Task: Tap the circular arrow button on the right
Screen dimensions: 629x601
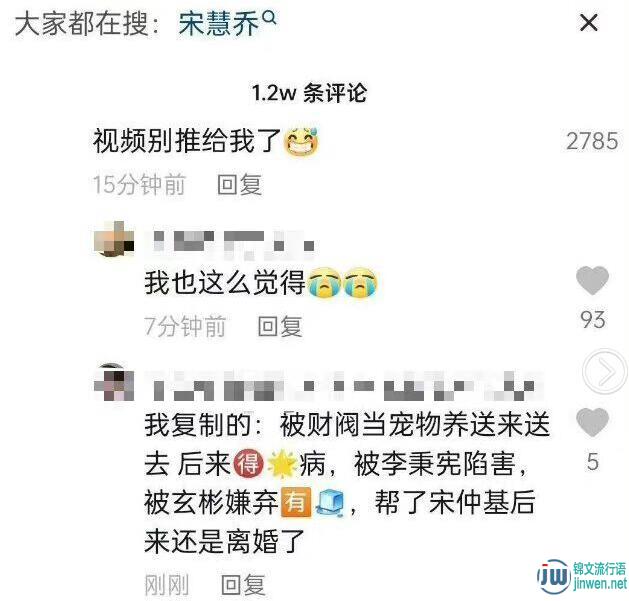Action: click(605, 371)
